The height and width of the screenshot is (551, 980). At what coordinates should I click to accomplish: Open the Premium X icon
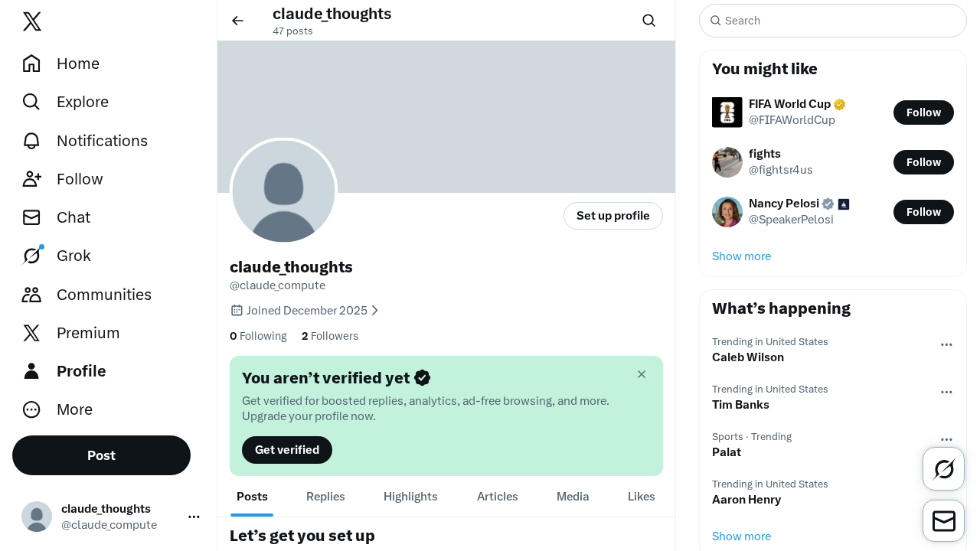31,333
